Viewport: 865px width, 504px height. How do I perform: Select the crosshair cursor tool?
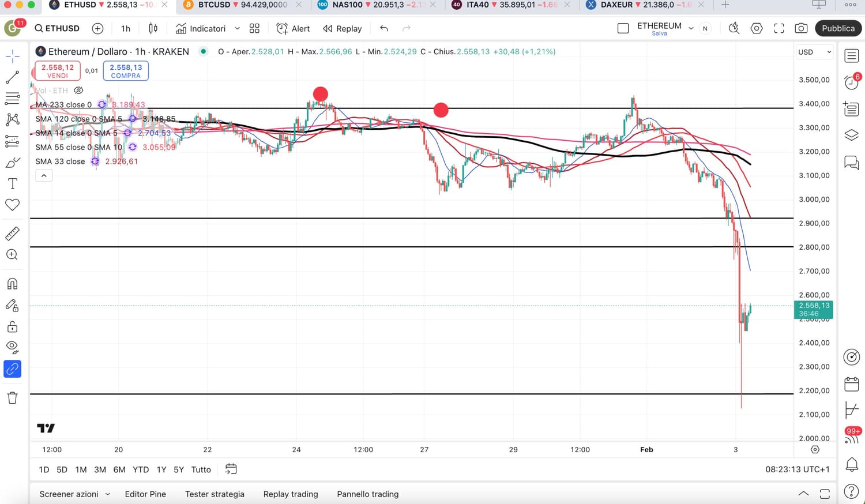[x=12, y=56]
